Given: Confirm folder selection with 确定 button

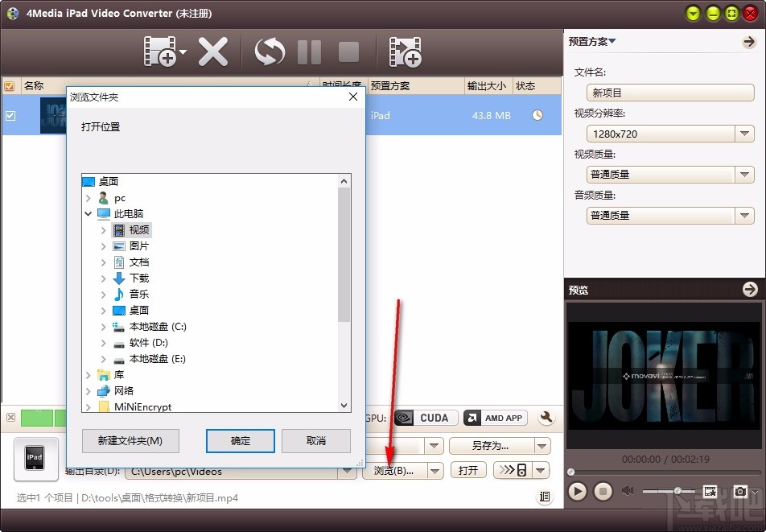Looking at the screenshot, I should tap(240, 441).
